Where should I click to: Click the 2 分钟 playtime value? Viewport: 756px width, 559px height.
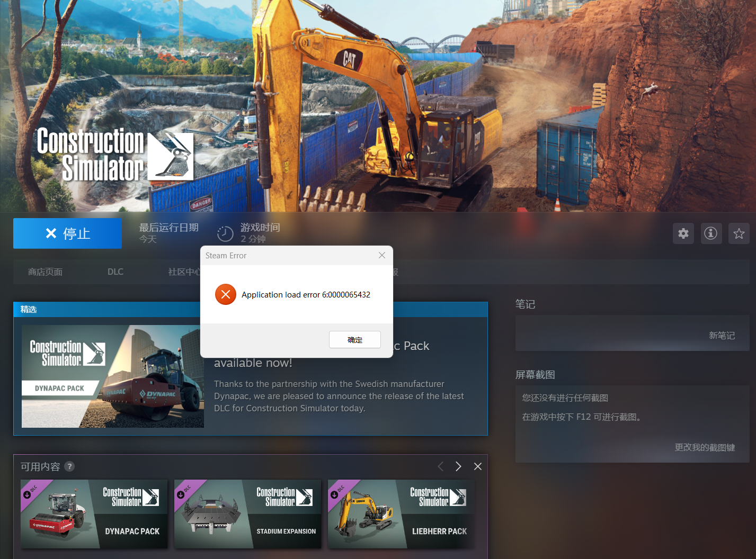(x=253, y=239)
